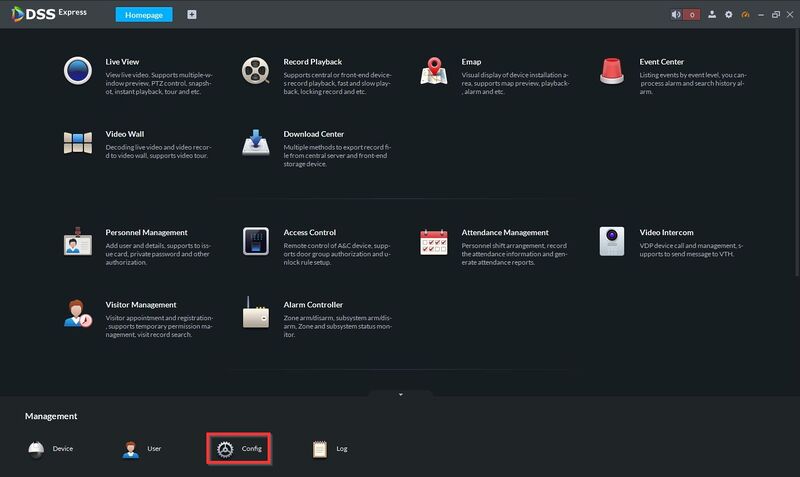
Task: Collapse the Management panel with arrow
Action: pyautogui.click(x=401, y=394)
